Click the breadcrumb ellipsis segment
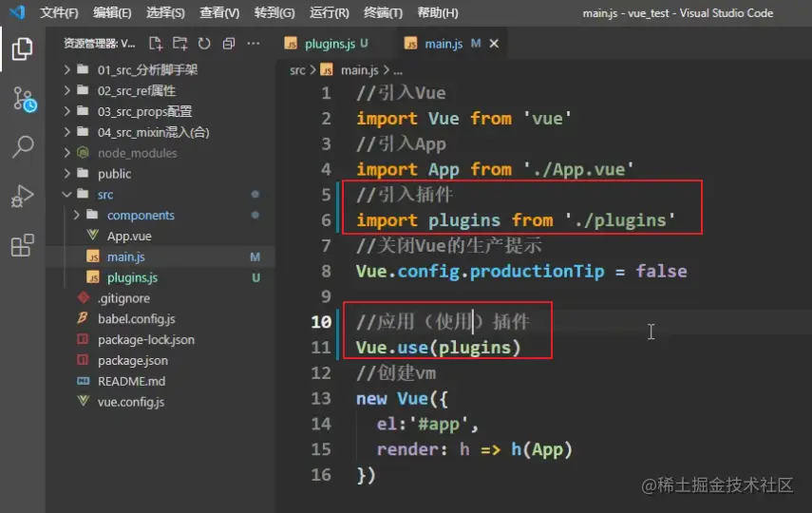The width and height of the screenshot is (812, 513). [x=398, y=70]
